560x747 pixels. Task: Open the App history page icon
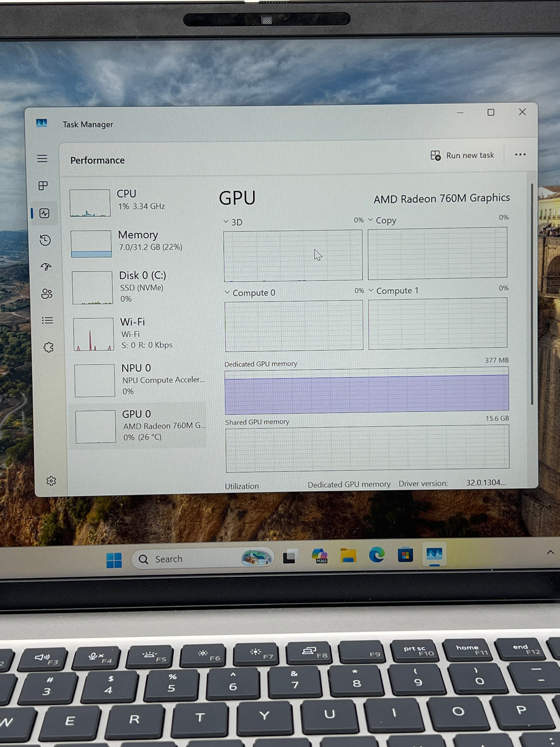pos(45,240)
